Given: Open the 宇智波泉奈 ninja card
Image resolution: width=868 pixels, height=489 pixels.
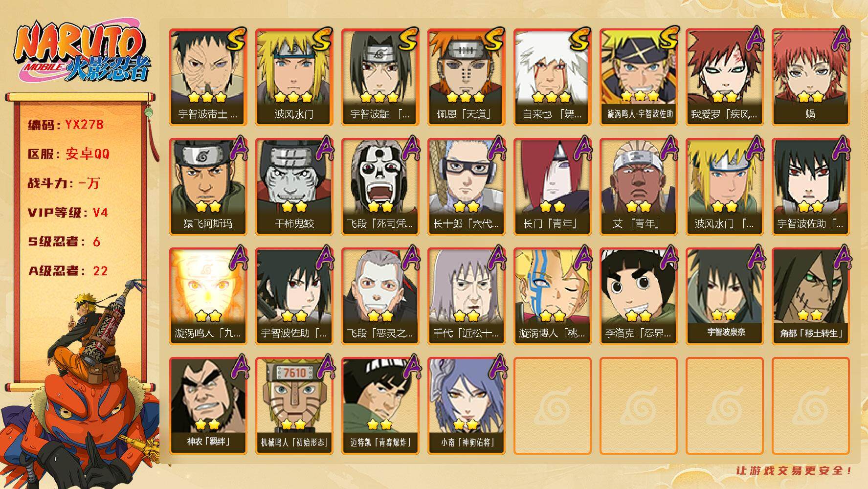Looking at the screenshot, I should click(x=724, y=296).
